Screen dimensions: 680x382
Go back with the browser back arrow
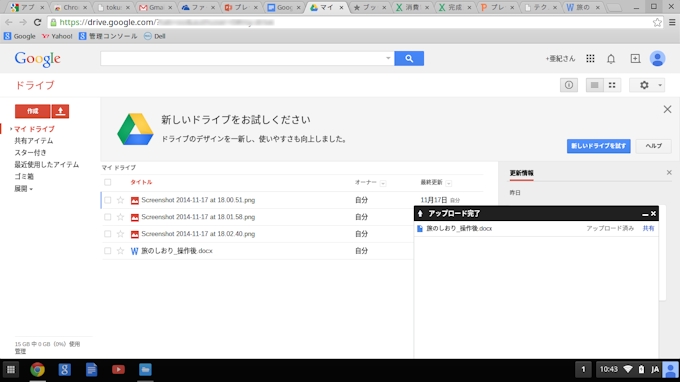pos(9,22)
